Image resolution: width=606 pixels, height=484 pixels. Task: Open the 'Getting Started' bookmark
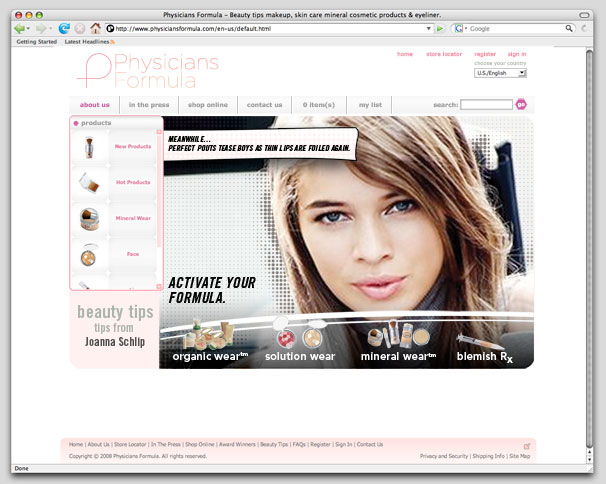[x=36, y=42]
